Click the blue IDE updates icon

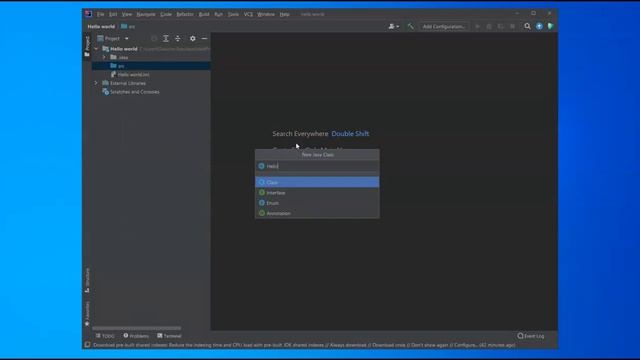pyautogui.click(x=539, y=27)
